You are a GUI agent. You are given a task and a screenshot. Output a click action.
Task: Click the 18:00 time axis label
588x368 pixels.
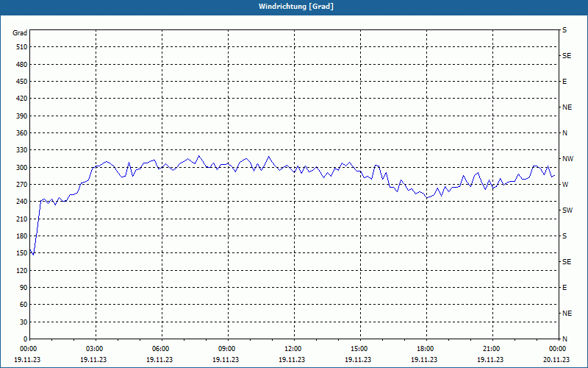[x=425, y=349]
